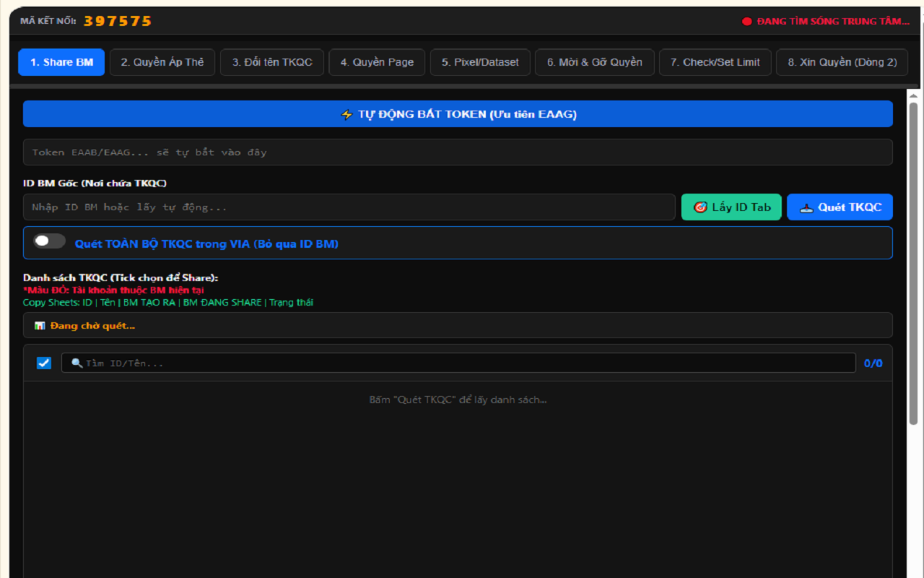Click the vertical scrollbar thumb
The height and width of the screenshot is (578, 924).
click(x=913, y=264)
